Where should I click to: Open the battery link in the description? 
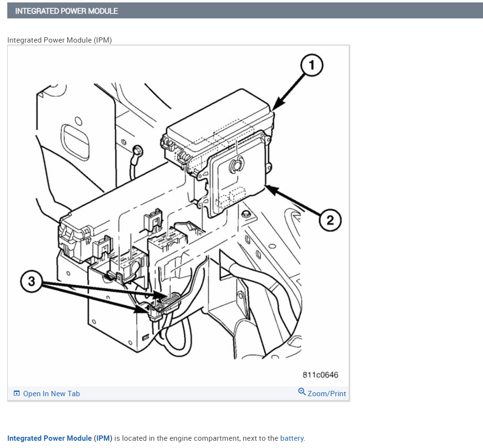[292, 438]
